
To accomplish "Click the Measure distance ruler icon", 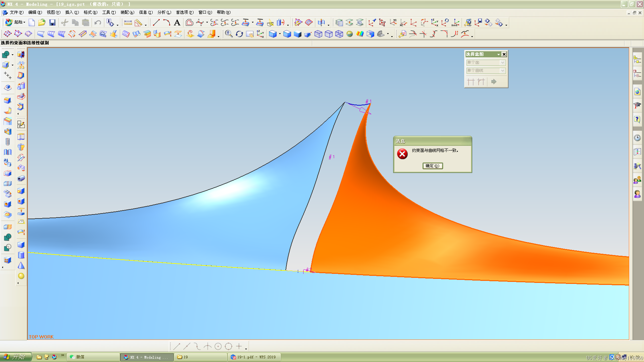I will click(x=128, y=22).
